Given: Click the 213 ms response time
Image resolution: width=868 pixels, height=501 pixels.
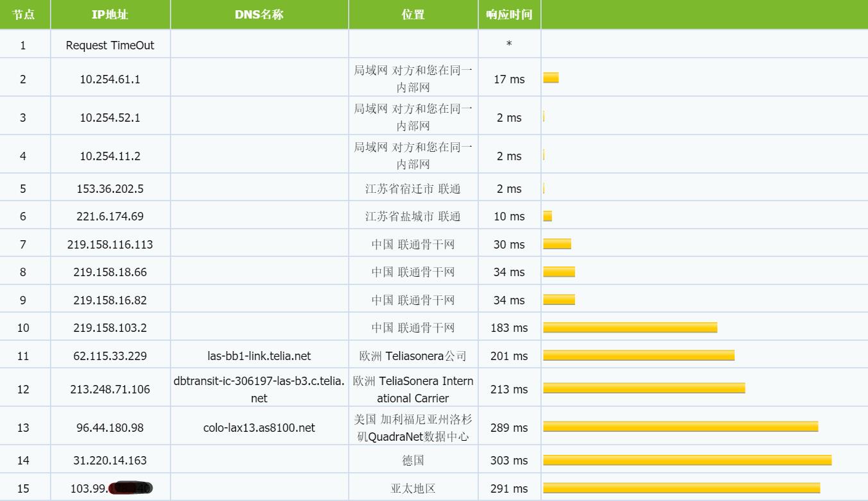Looking at the screenshot, I should [509, 390].
